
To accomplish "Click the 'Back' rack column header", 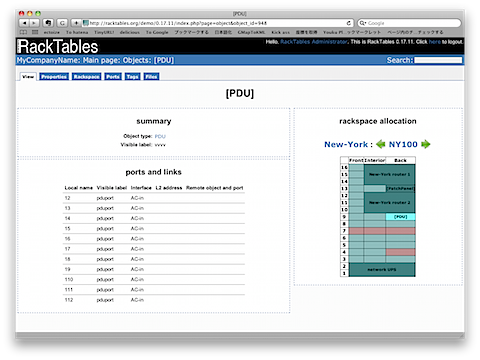I will point(400,160).
